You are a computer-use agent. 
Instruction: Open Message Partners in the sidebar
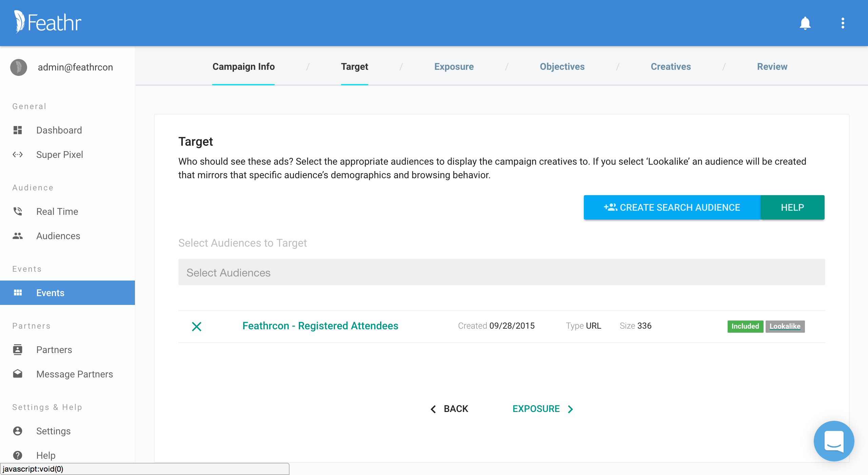(75, 374)
